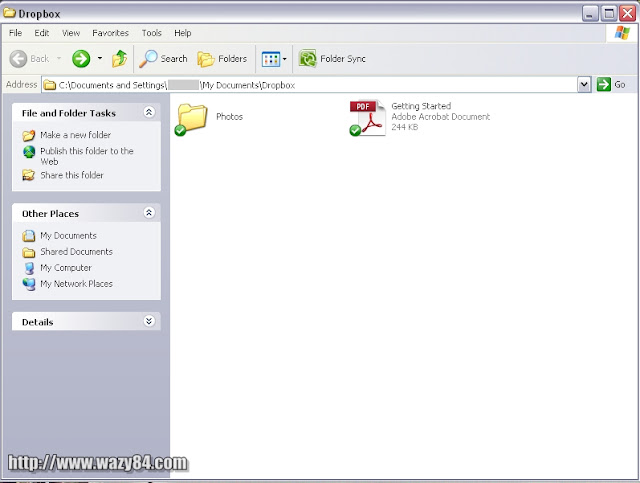Open My Documents in Other Places
The width and height of the screenshot is (640, 483).
pyautogui.click(x=68, y=236)
